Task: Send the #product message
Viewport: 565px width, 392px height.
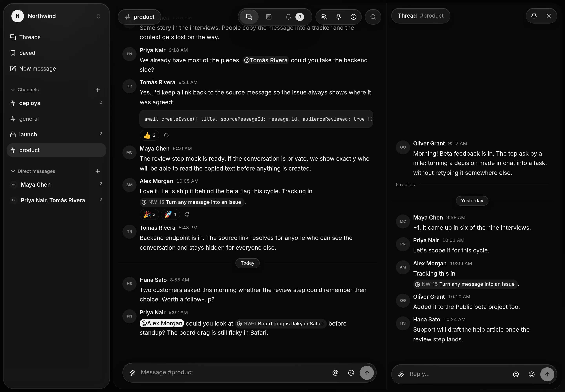Action: click(367, 373)
